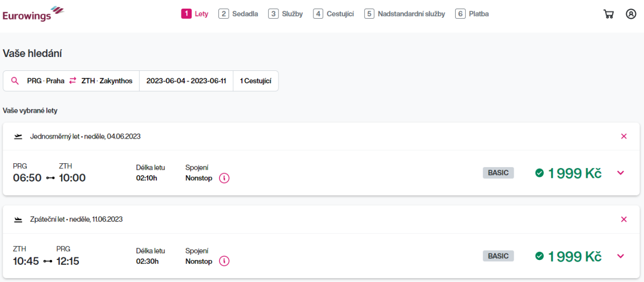Expand outbound flight details chevron
Viewport: 644px width, 282px height.
[x=621, y=173]
